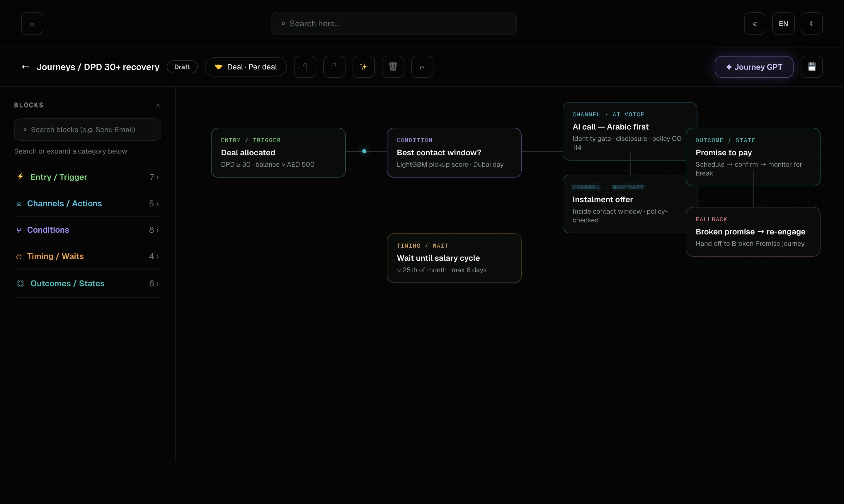Select the Best contact window? condition node
The image size is (844, 504).
[x=454, y=152]
